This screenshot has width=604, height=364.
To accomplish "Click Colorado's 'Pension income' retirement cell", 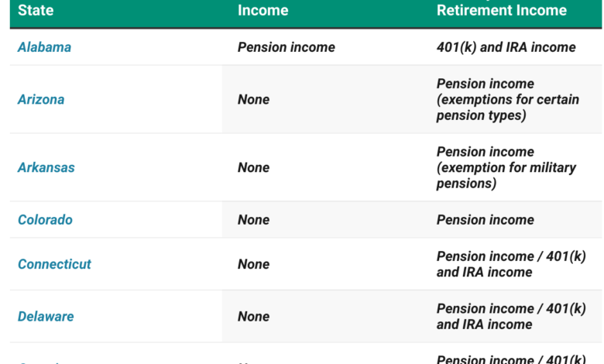I will pos(485,220).
